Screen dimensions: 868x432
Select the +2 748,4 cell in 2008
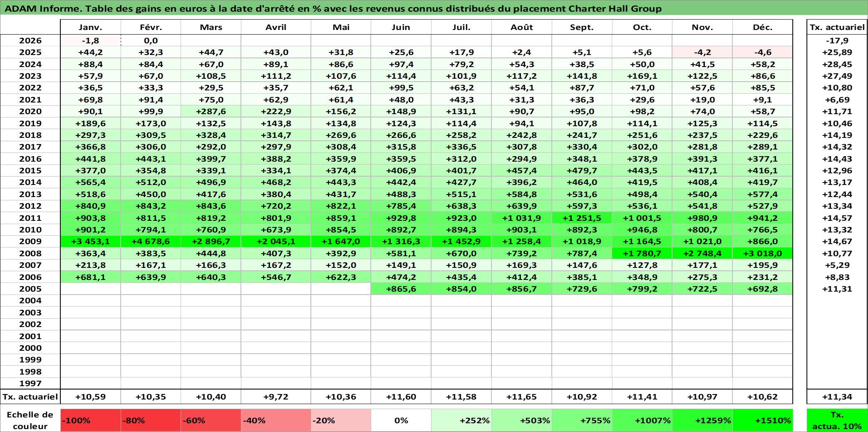702,253
